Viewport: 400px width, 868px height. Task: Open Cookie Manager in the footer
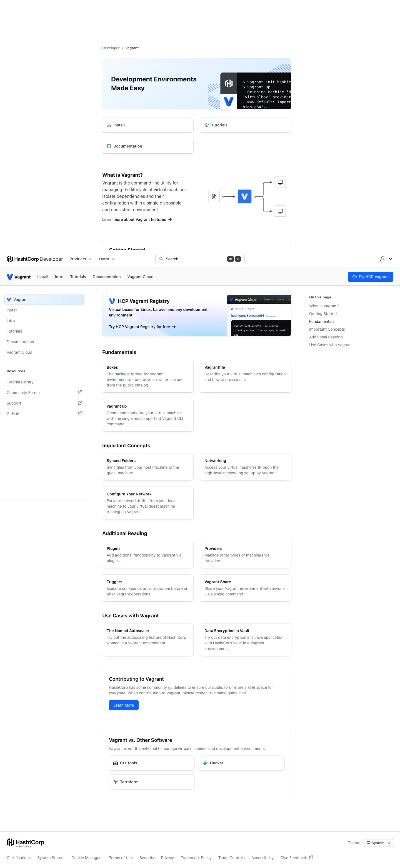(x=86, y=857)
